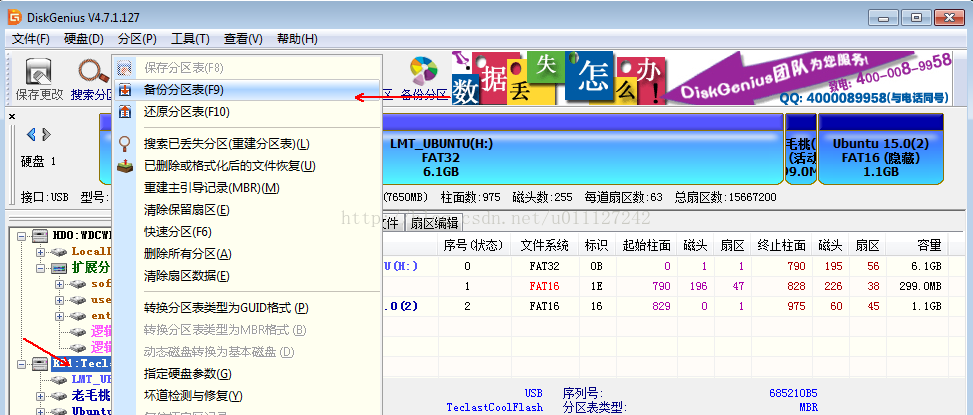The height and width of the screenshot is (415, 973).
Task: Expand the LocalD partition tree node
Action: [40, 252]
